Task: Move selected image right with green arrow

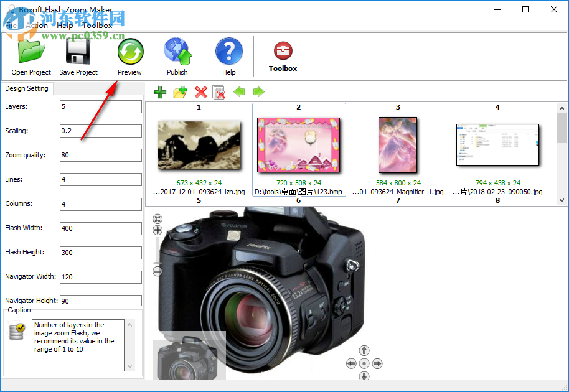Action: pyautogui.click(x=258, y=92)
